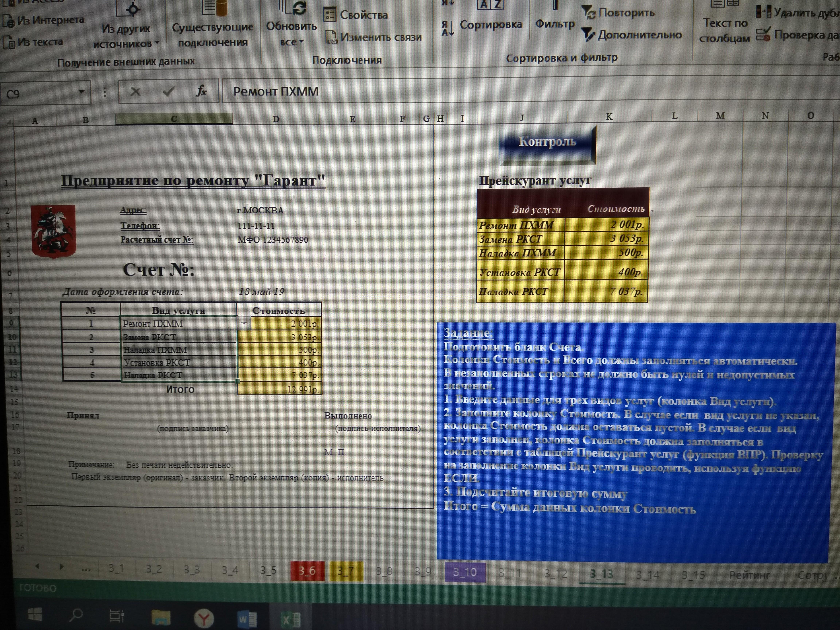Click the total cell 12 991р.
Image resolution: width=840 pixels, height=630 pixels.
click(280, 389)
